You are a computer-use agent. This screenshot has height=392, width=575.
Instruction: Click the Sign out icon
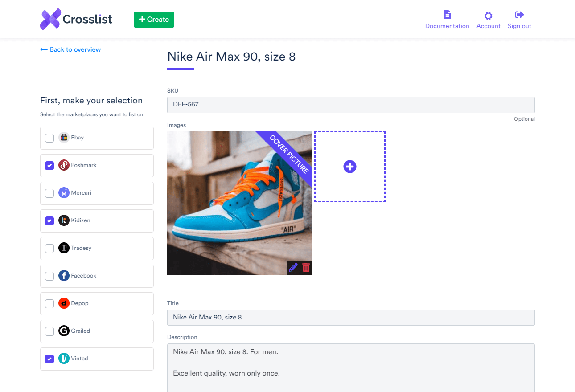click(519, 15)
